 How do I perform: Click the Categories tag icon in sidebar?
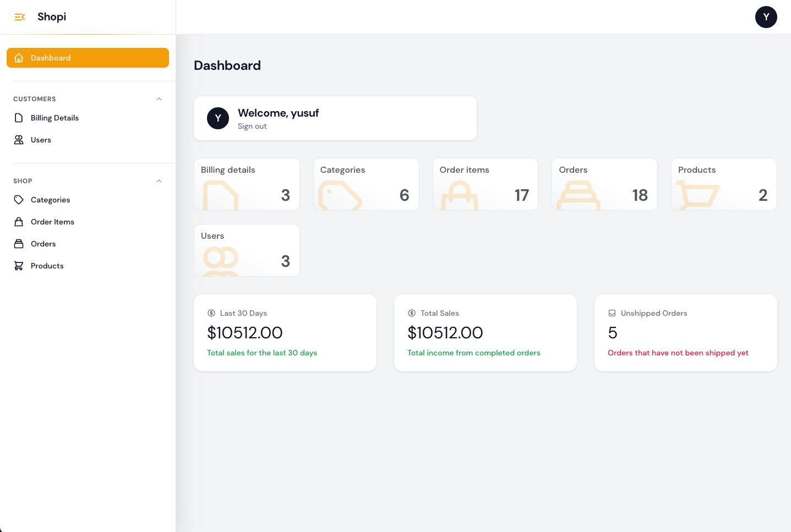coord(19,200)
